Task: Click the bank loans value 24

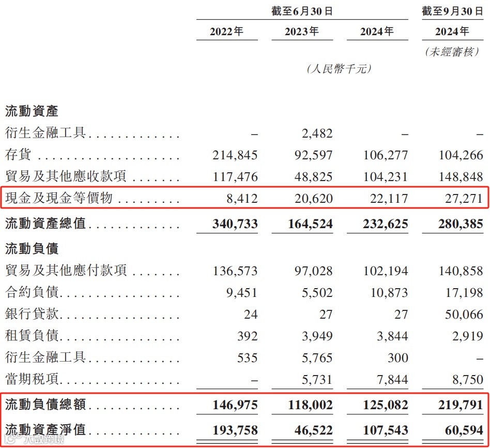Action: (251, 315)
